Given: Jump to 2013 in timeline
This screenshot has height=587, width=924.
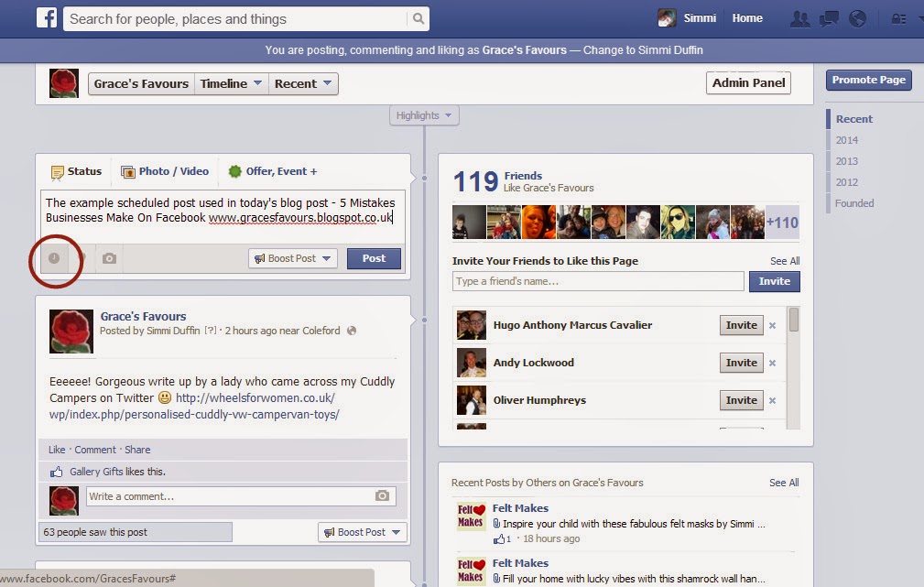Looking at the screenshot, I should click(x=847, y=161).
